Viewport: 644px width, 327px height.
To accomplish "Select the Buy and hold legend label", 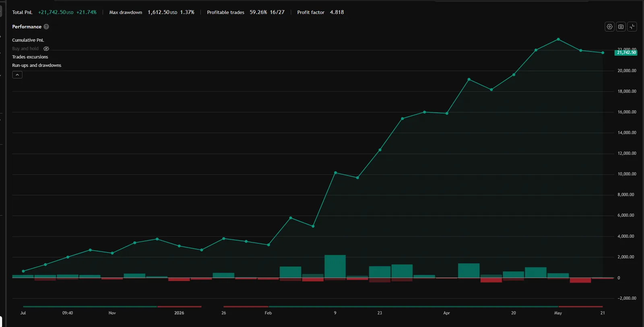I will click(25, 49).
